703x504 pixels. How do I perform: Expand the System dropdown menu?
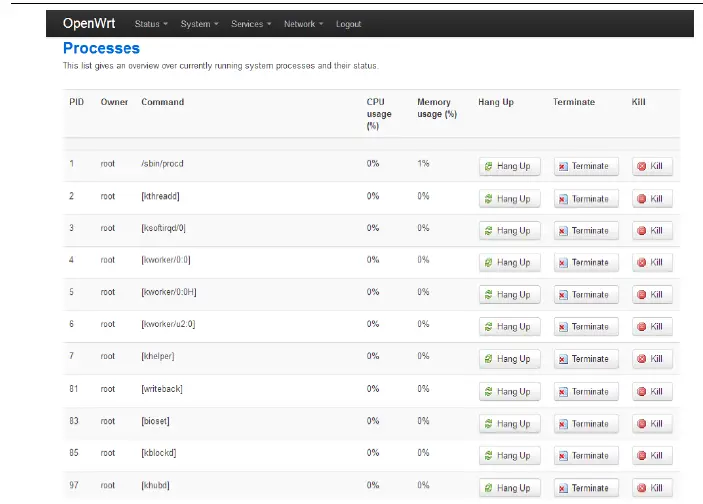[200, 24]
